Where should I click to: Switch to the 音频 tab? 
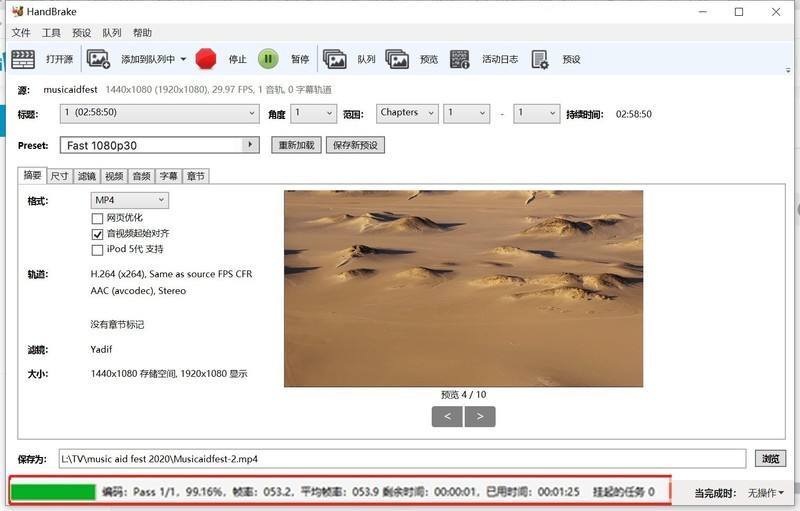[x=141, y=176]
